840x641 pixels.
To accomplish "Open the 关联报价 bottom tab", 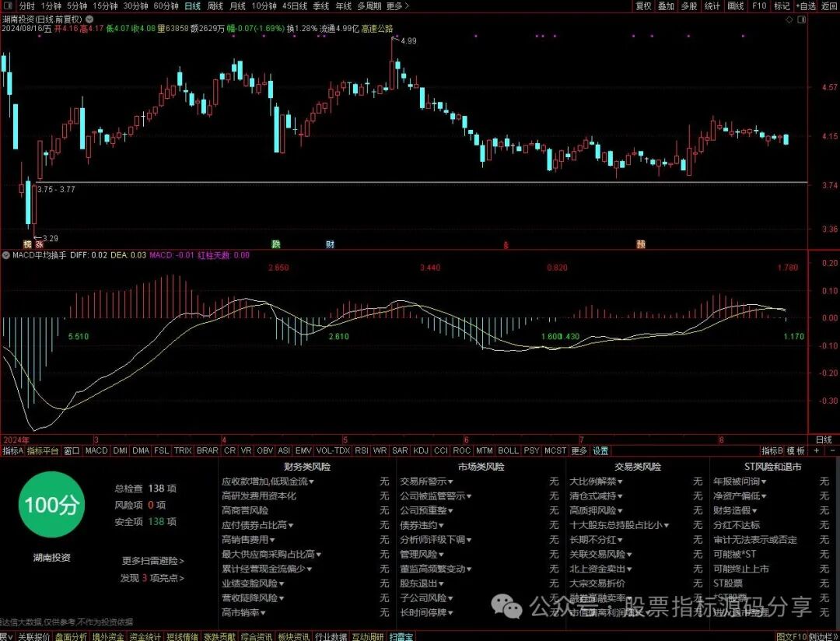I will coord(33,636).
